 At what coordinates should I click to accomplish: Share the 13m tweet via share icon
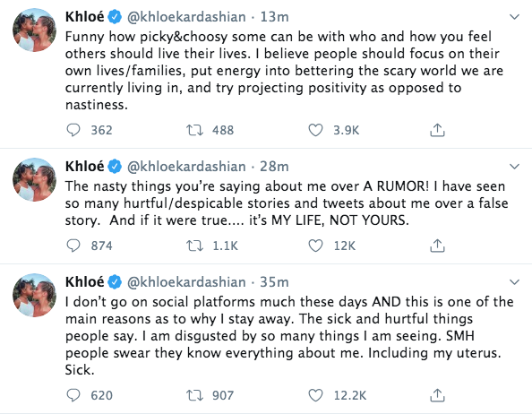coord(437,130)
